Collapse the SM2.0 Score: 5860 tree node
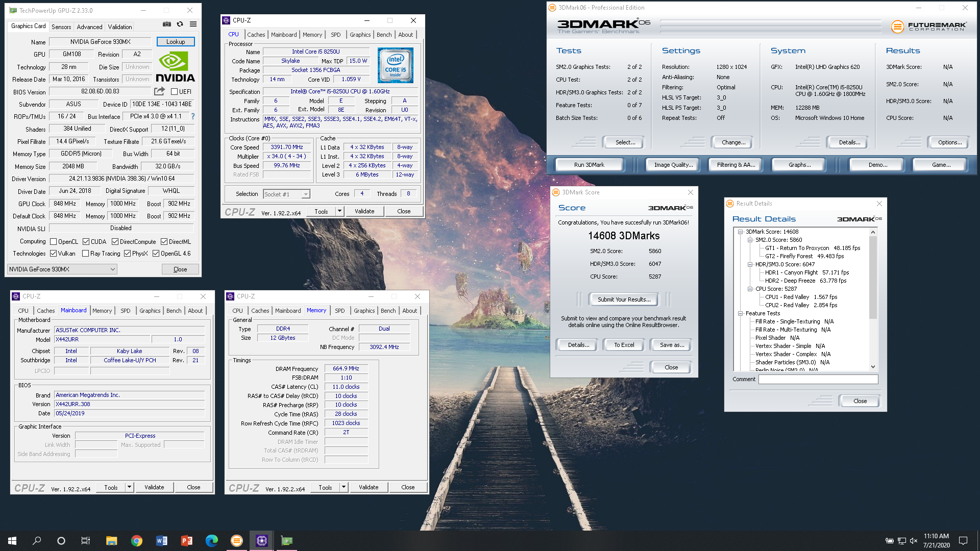The height and width of the screenshot is (551, 980). click(x=750, y=240)
